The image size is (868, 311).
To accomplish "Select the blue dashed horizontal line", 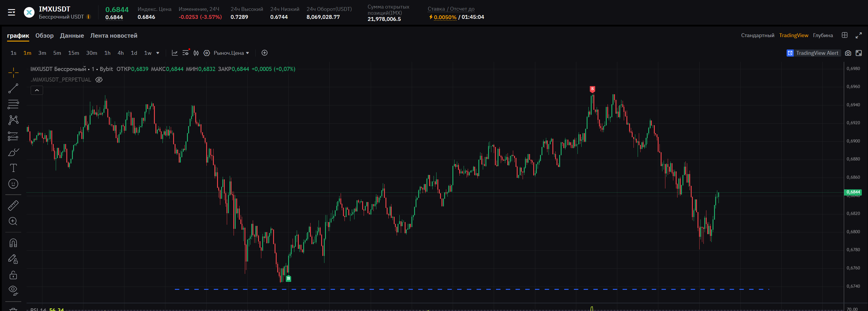I will click(472, 289).
